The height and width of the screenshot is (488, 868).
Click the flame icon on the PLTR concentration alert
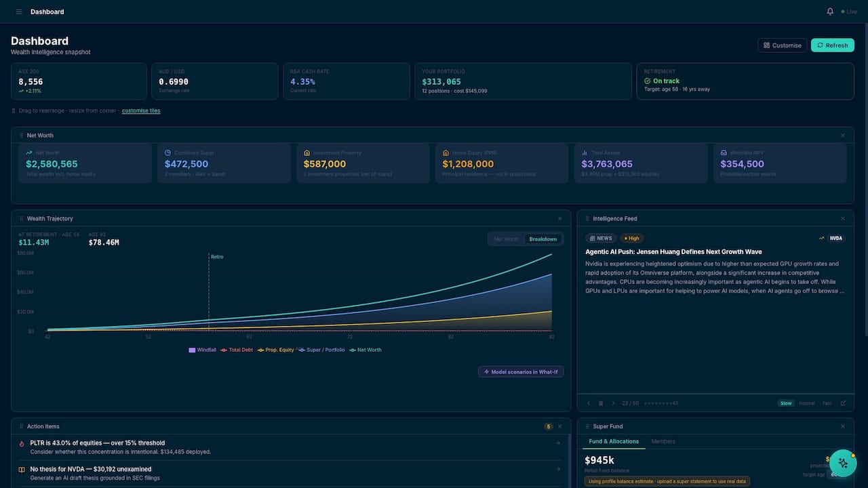20,442
